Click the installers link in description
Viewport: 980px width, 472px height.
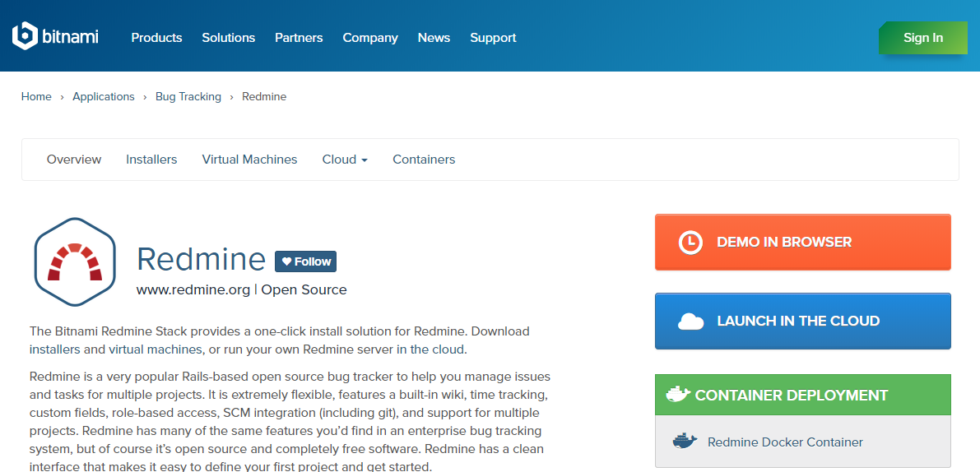(x=54, y=349)
